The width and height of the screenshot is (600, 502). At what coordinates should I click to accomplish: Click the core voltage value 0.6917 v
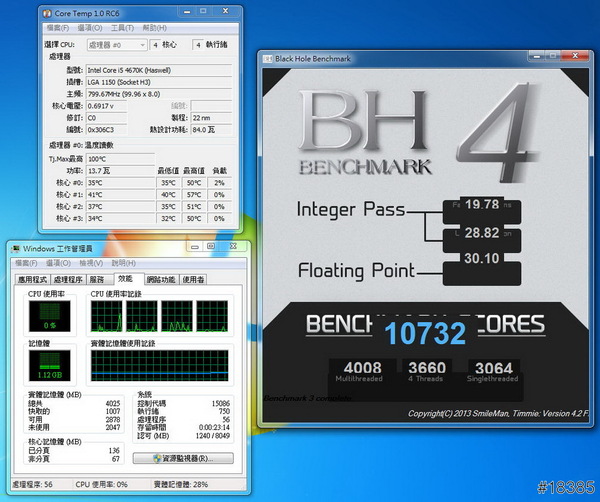[106, 106]
